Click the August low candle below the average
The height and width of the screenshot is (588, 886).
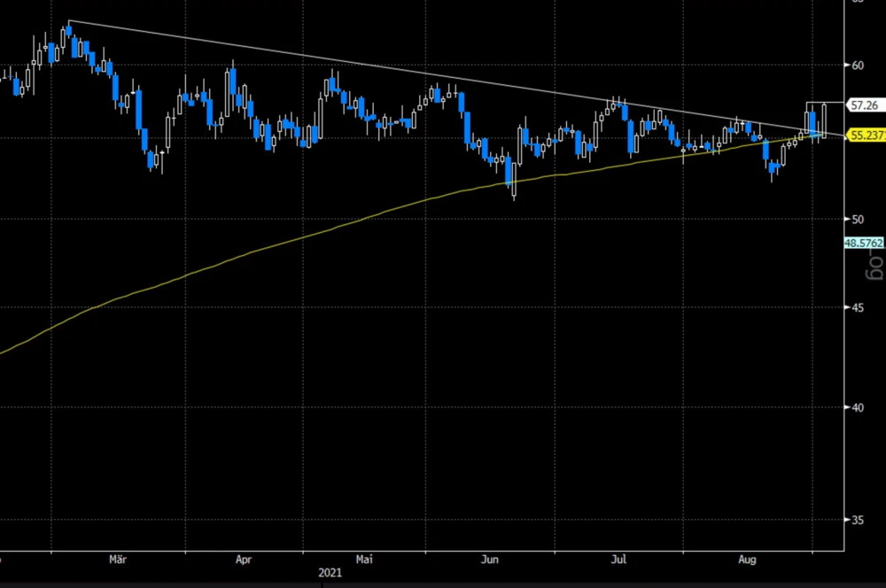pyautogui.click(x=773, y=168)
